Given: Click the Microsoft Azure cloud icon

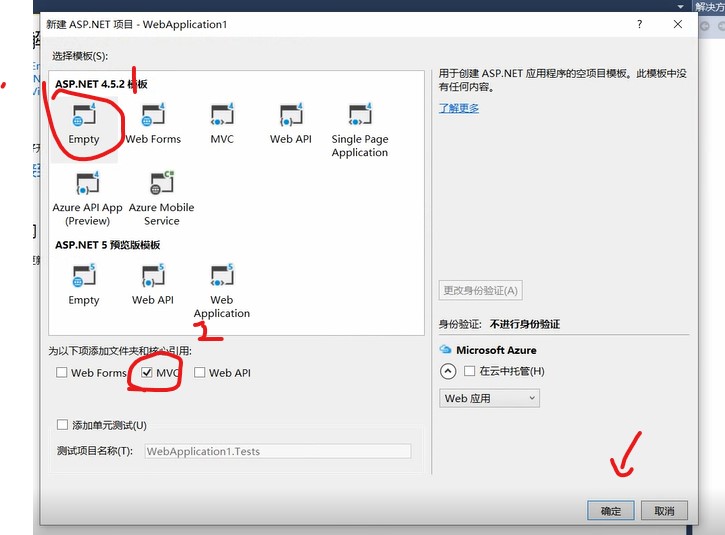Looking at the screenshot, I should pyautogui.click(x=445, y=349).
